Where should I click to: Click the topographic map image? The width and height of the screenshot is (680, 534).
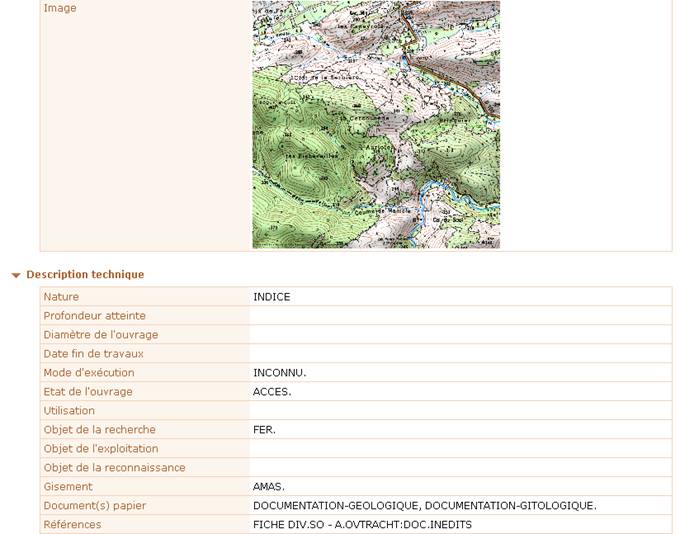[x=376, y=124]
